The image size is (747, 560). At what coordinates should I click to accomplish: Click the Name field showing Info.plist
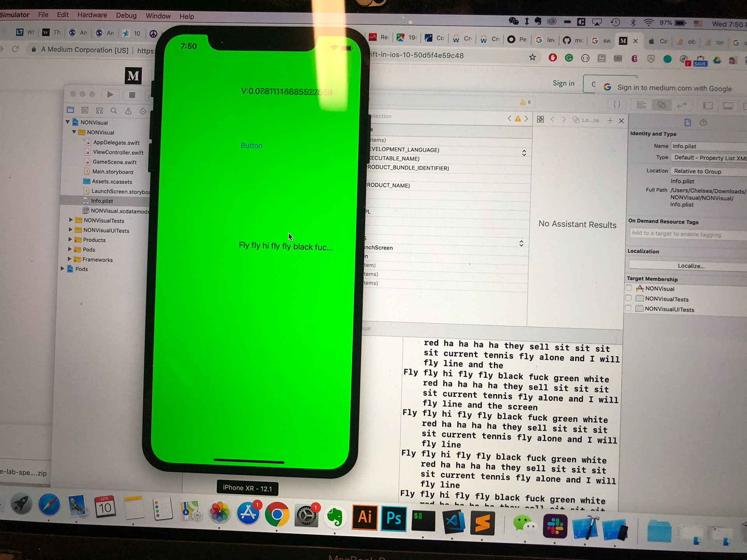coord(709,146)
